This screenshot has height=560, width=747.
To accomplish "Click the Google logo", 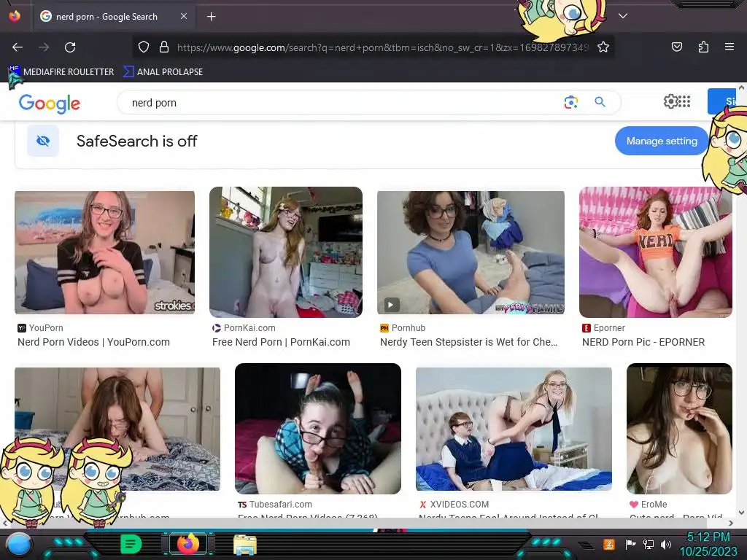I will pos(50,104).
